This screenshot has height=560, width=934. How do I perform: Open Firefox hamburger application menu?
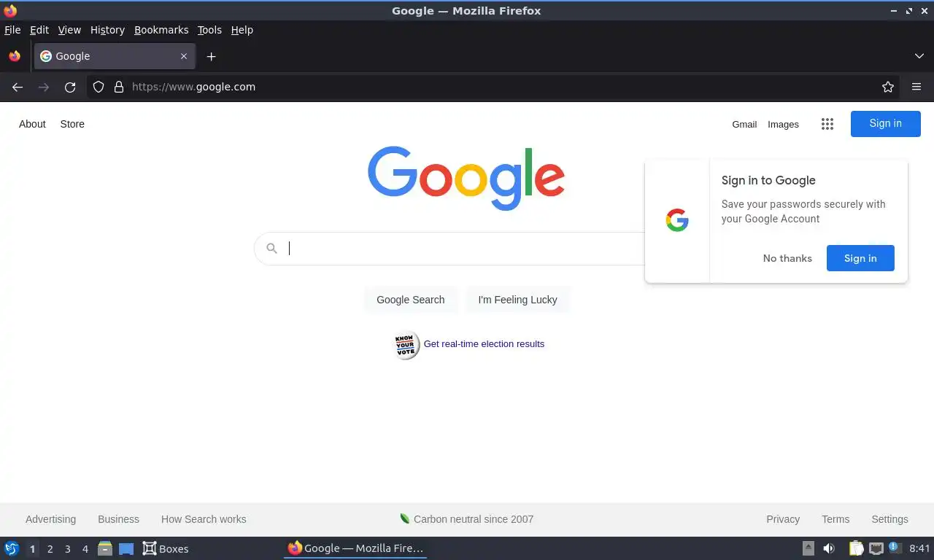tap(916, 87)
